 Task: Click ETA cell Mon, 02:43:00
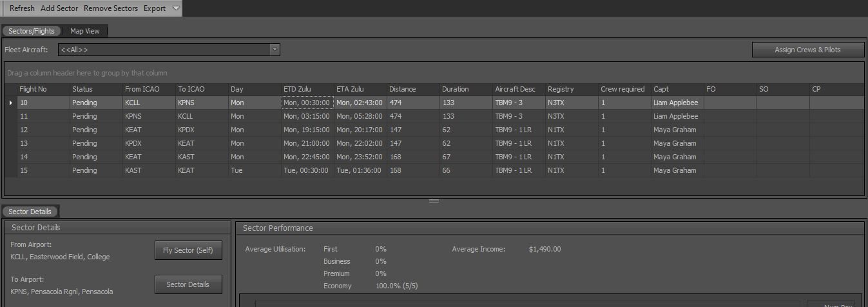pos(360,103)
